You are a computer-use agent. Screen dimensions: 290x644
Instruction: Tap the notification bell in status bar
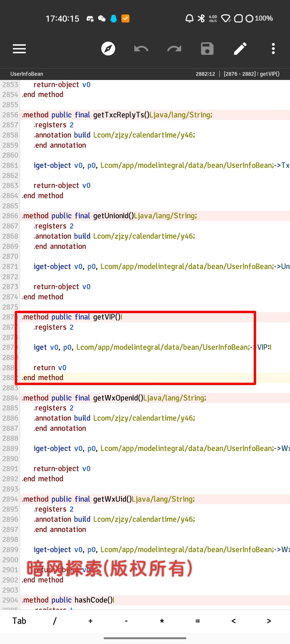point(189,19)
